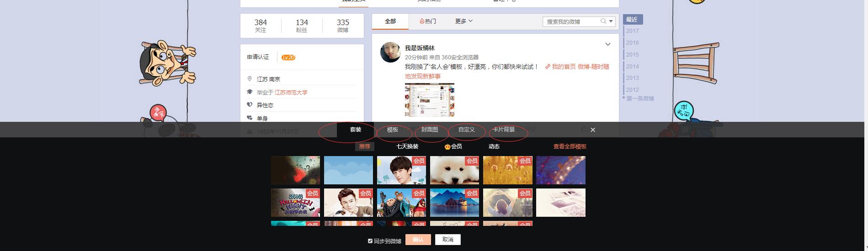Viewport: 868px width, 251px height.
Task: Click the location pin icon beside 江苏 南京
Action: [x=250, y=79]
